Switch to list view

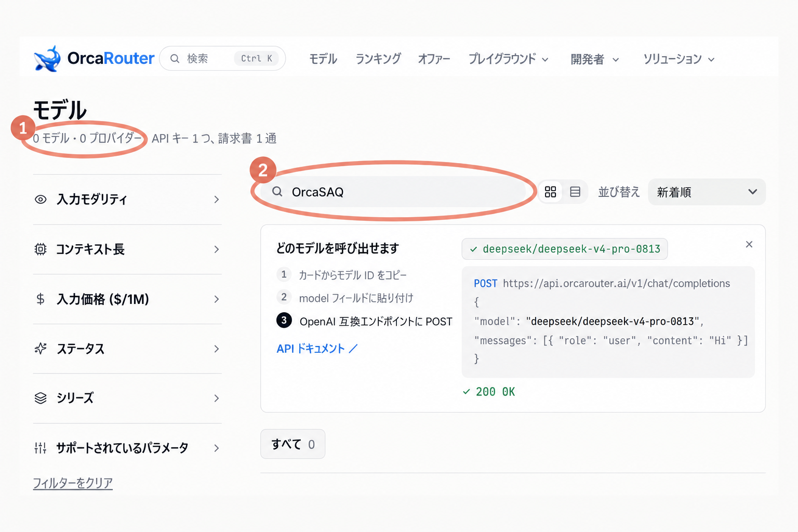[x=575, y=192]
